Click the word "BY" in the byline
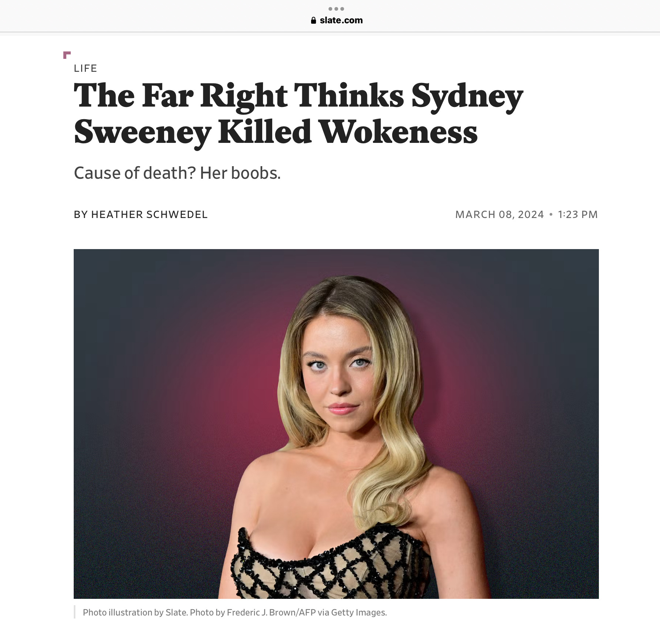 coord(81,215)
